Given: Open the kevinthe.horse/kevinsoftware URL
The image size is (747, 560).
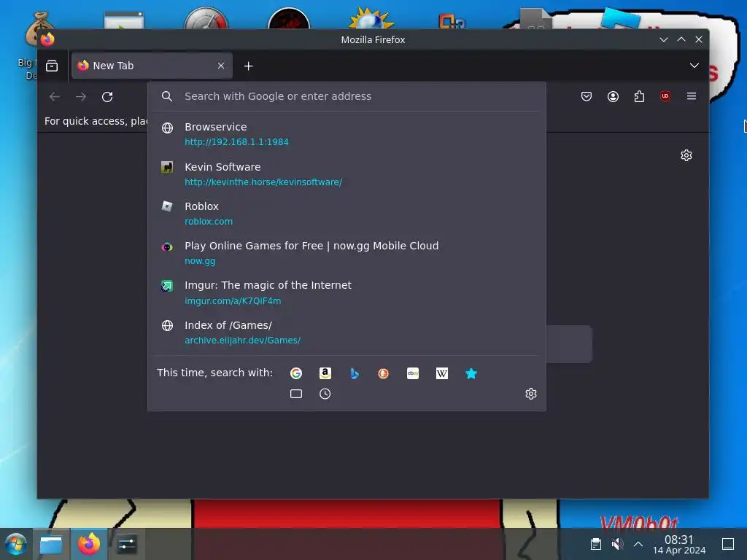Looking at the screenshot, I should pyautogui.click(x=263, y=182).
